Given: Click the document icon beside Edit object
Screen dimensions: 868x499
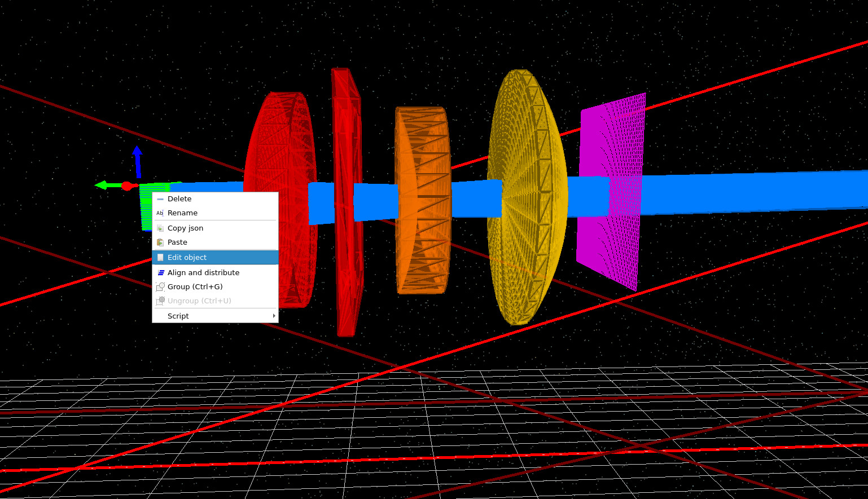Looking at the screenshot, I should click(160, 257).
